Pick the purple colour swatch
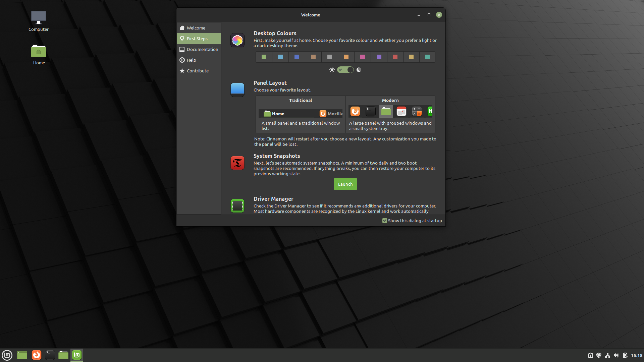The width and height of the screenshot is (644, 362). point(379,57)
